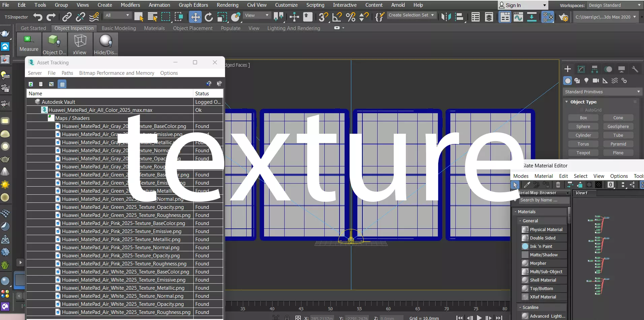Toggle the Layer Explorer
Viewport: 644px width, 320px height.
tap(489, 17)
